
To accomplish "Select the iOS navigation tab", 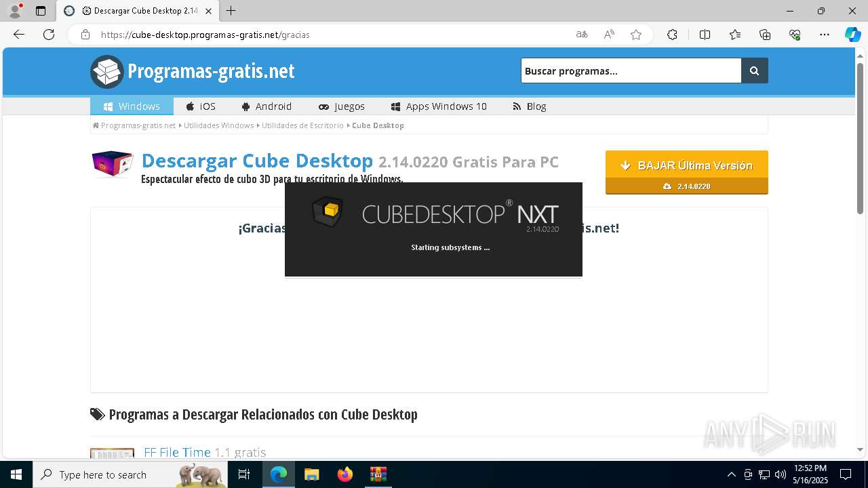I will pos(201,106).
